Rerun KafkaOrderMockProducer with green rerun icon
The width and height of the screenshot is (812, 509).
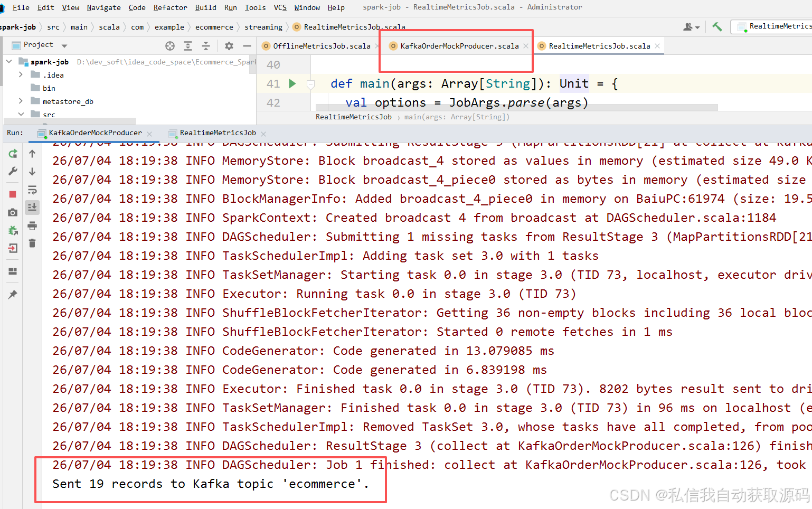(x=13, y=154)
